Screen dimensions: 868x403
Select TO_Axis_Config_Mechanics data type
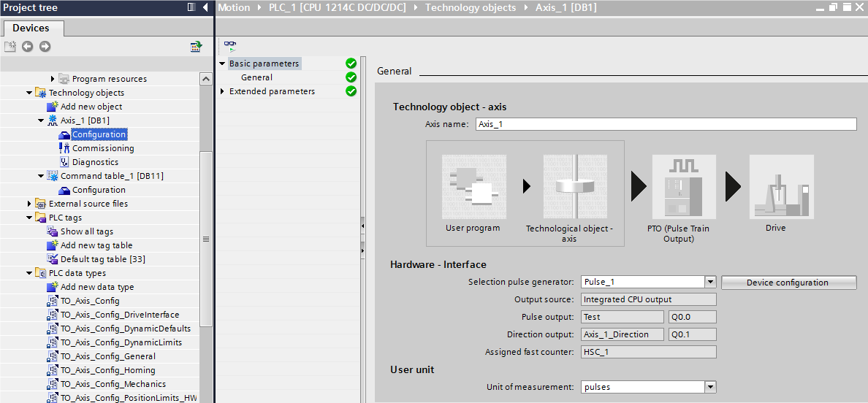(113, 384)
